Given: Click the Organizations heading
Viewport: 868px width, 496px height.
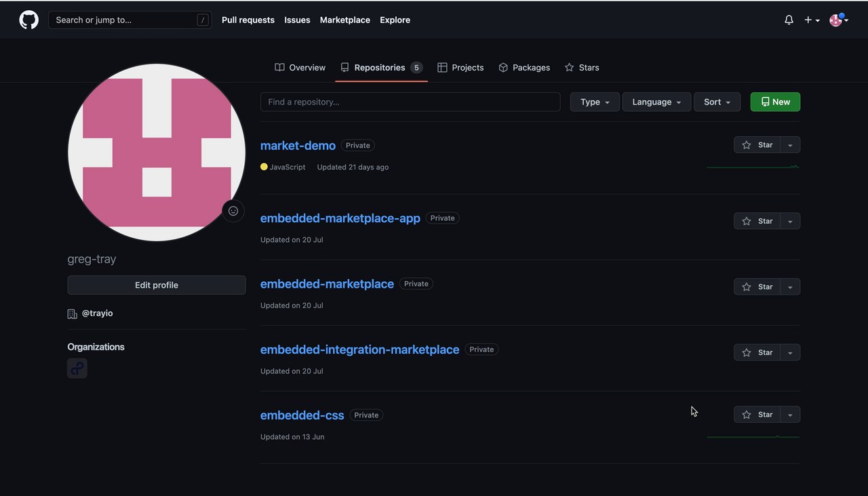Looking at the screenshot, I should click(x=96, y=347).
